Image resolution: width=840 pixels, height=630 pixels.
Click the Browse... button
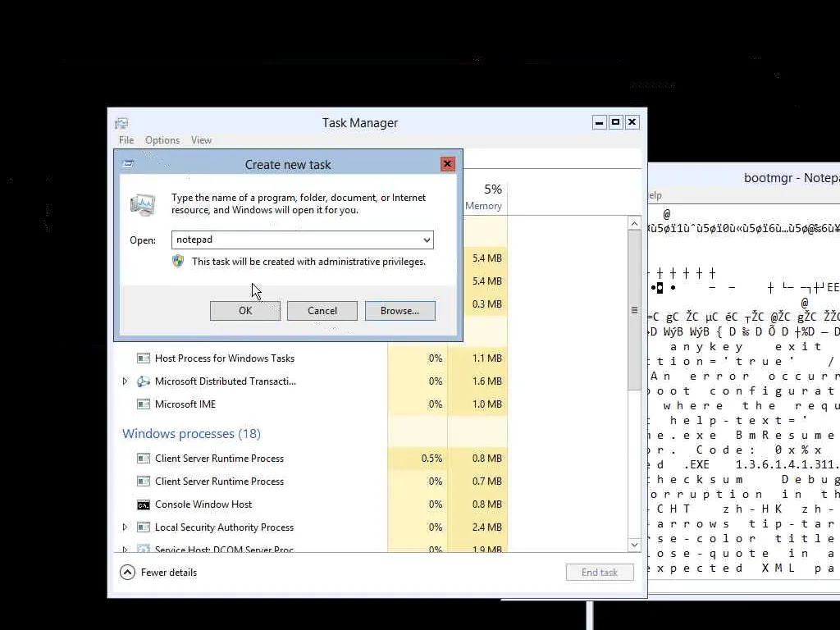[x=400, y=311]
